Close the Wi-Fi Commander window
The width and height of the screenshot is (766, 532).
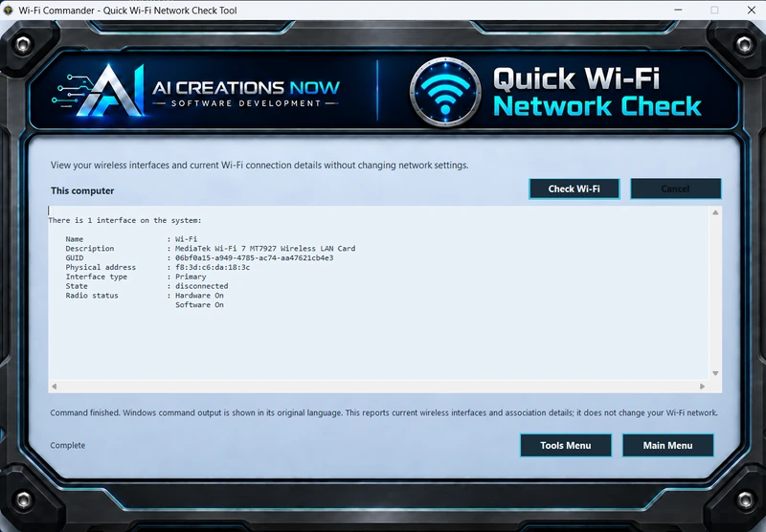point(752,11)
